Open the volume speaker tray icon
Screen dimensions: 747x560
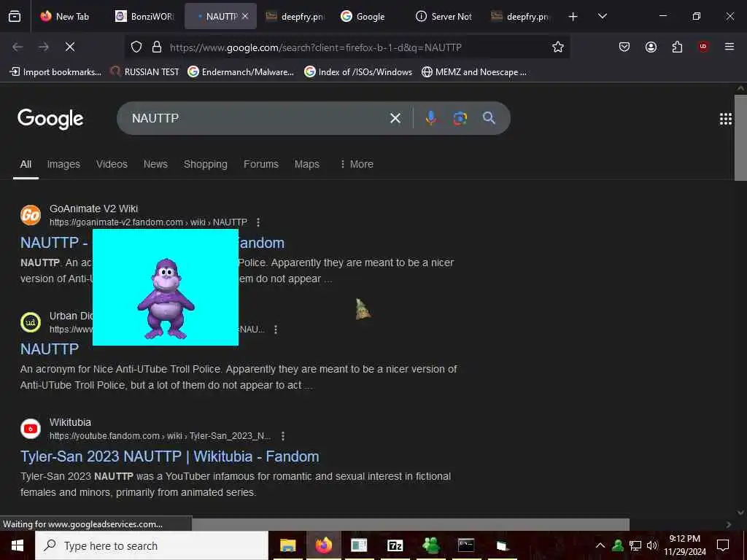[x=652, y=545]
